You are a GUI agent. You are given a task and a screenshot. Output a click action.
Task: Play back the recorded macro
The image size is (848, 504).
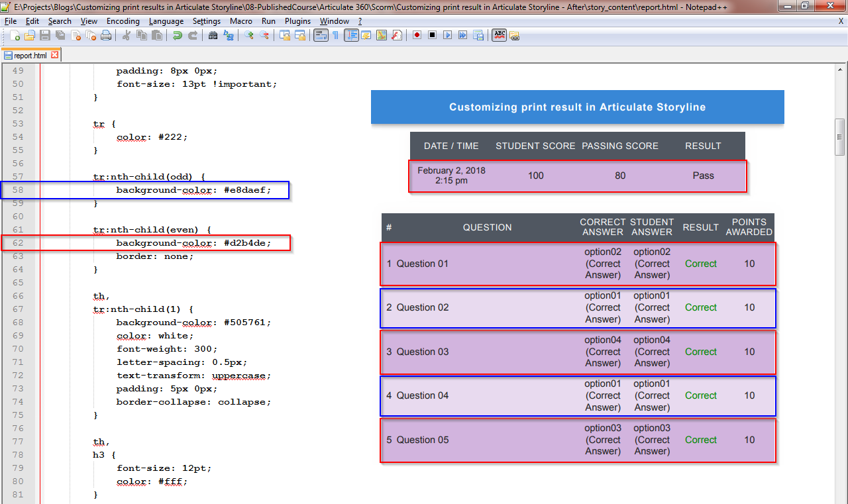click(x=447, y=35)
